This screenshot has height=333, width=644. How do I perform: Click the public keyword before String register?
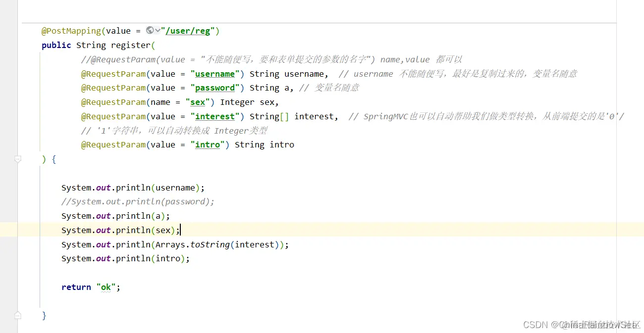pyautogui.click(x=56, y=45)
